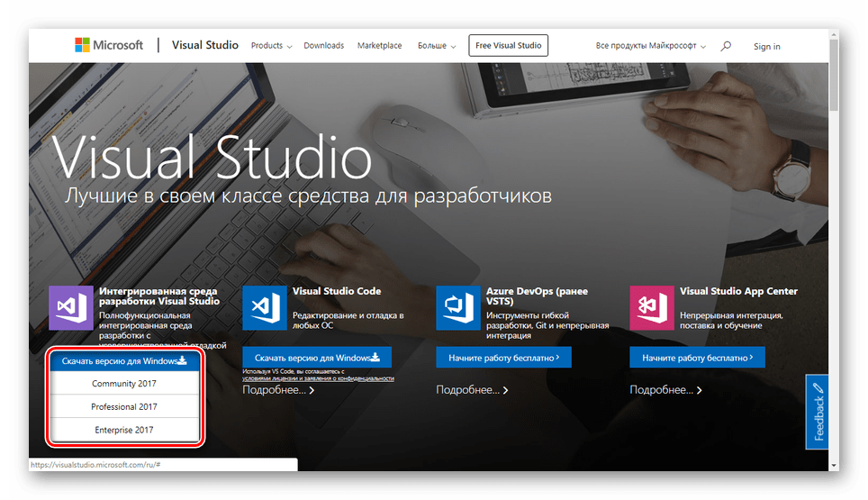Click the Azure DevOps icon
This screenshot has width=868, height=500.
[458, 307]
